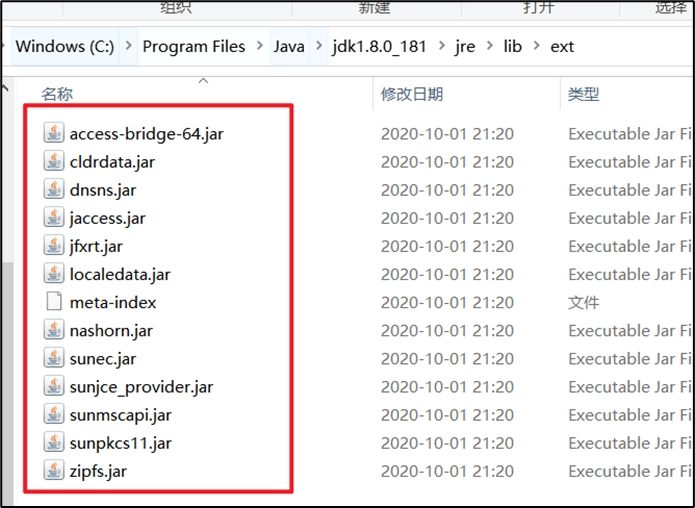This screenshot has width=695, height=508.
Task: Click the nashorn.jar file icon
Action: [54, 330]
